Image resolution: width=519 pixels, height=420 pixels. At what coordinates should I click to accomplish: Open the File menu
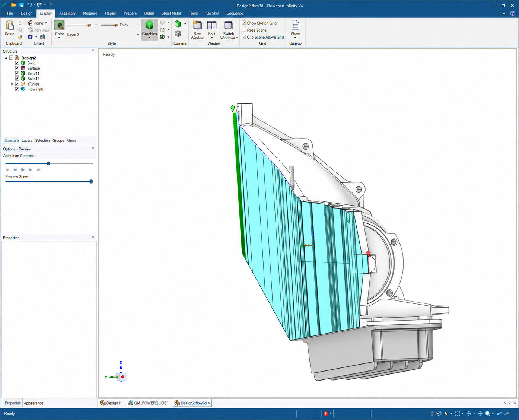(x=10, y=13)
